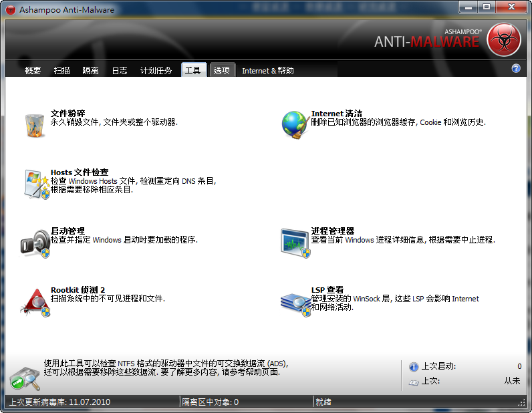Open the 扫描 tab

click(62, 71)
